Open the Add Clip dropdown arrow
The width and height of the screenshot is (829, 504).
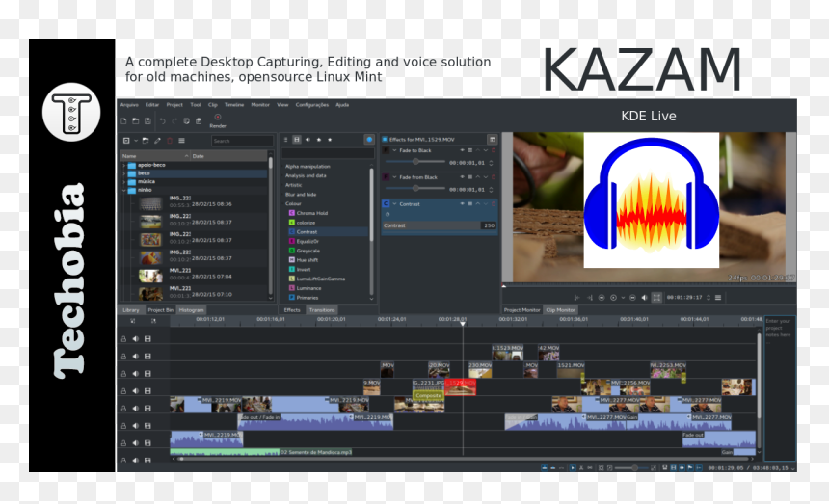136,141
